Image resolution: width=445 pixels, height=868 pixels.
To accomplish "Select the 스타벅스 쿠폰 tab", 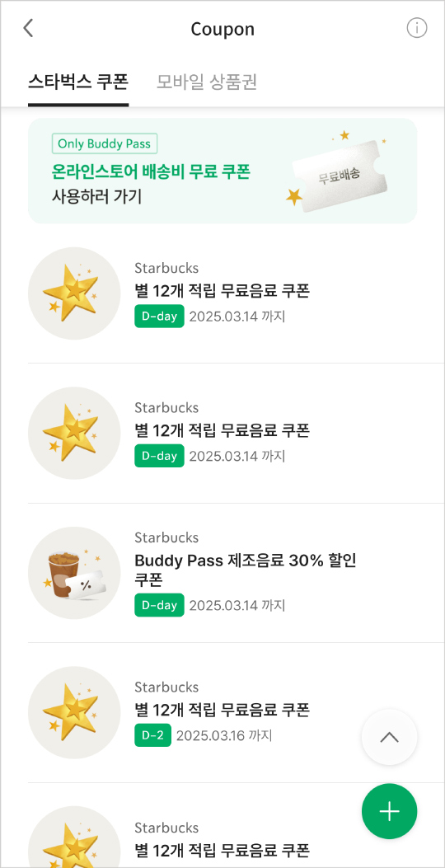I will [x=78, y=82].
